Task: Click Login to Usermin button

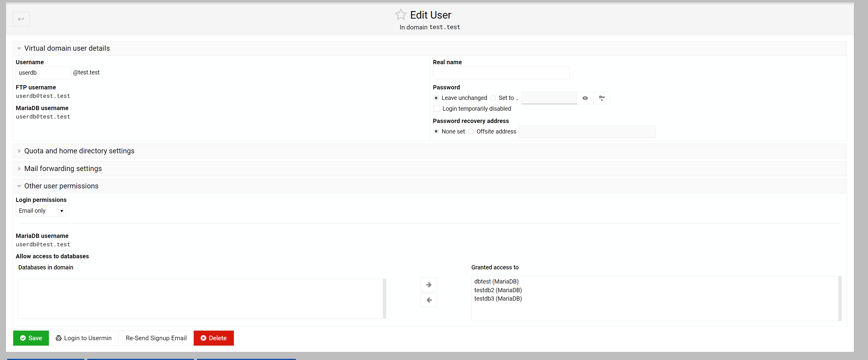Action: pos(84,338)
